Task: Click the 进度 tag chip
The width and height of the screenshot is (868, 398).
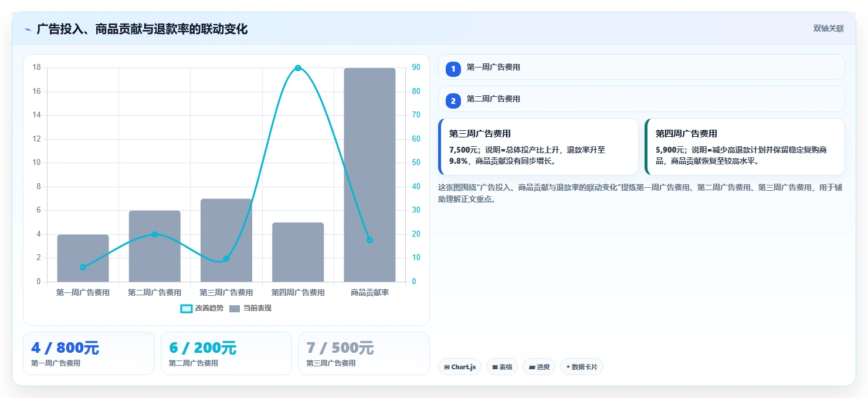Action: tap(539, 367)
